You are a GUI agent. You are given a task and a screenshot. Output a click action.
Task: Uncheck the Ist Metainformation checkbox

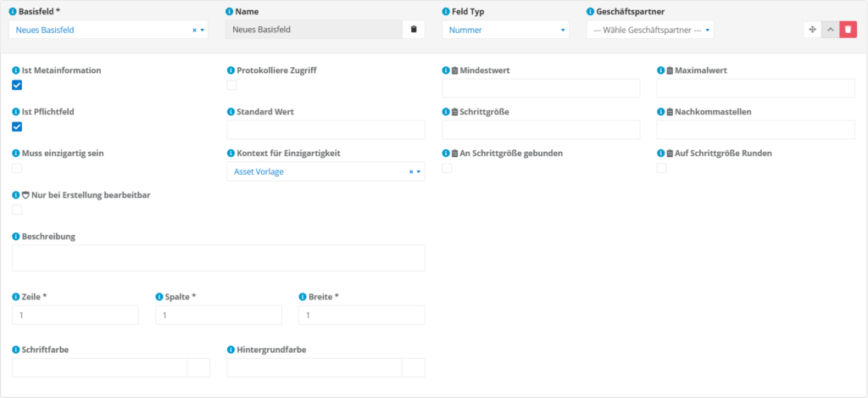(17, 86)
